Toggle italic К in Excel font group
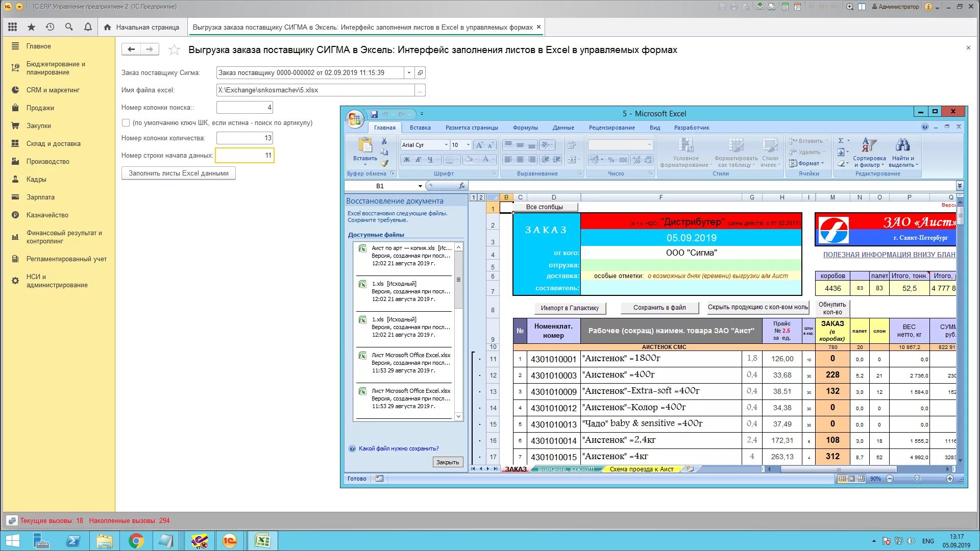Image resolution: width=980 pixels, height=551 pixels. 418,160
